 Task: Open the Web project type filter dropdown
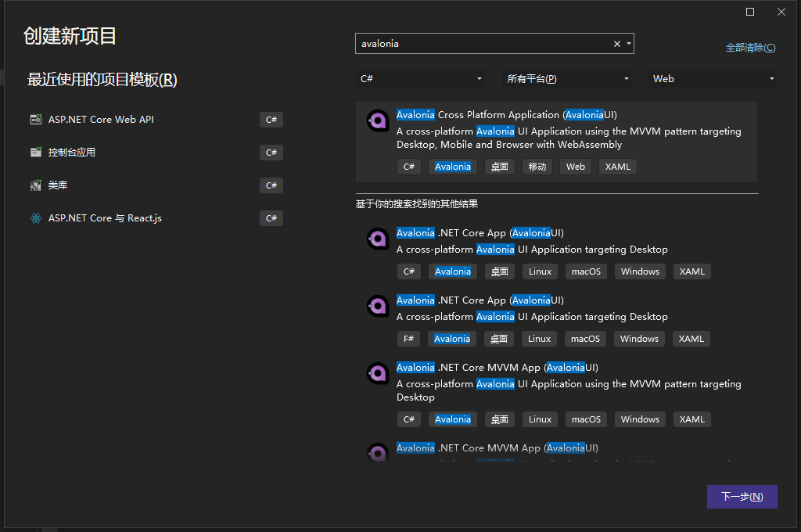(x=713, y=79)
